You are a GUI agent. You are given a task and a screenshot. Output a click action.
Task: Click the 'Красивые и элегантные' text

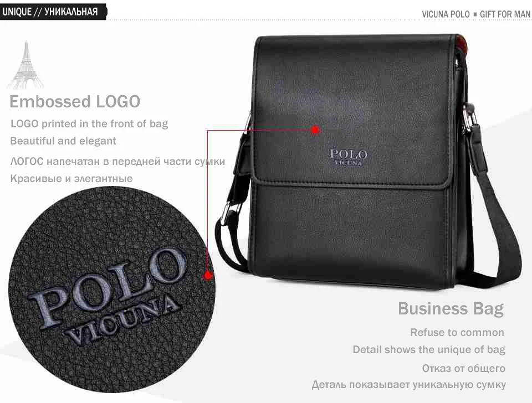tap(71, 178)
